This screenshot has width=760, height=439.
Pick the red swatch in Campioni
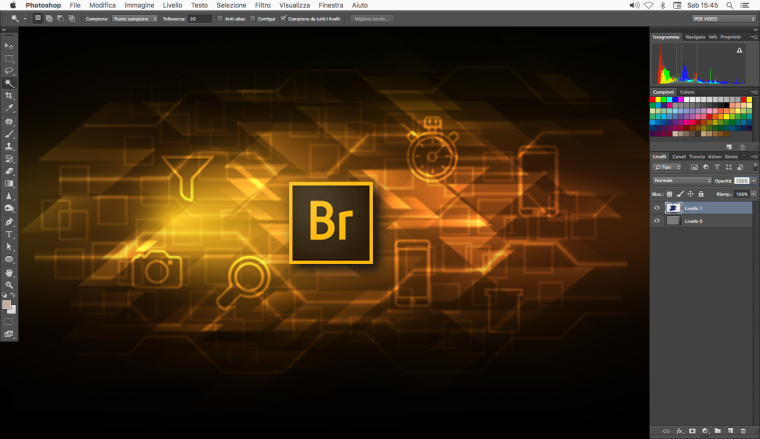[x=652, y=99]
